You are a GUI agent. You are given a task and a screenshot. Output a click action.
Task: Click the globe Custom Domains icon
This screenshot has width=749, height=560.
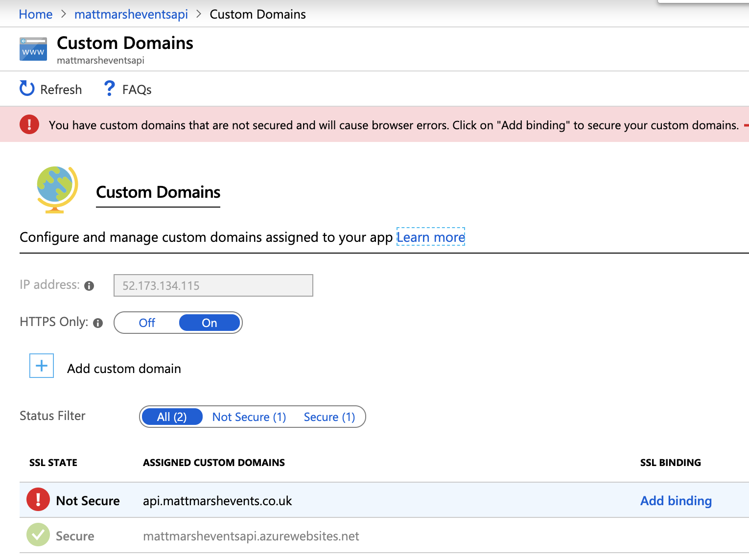tap(57, 189)
